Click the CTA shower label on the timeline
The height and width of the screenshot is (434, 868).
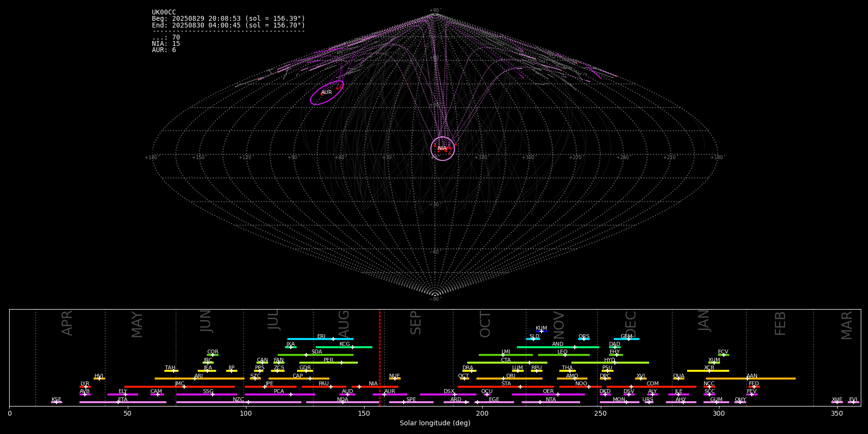[x=506, y=360]
